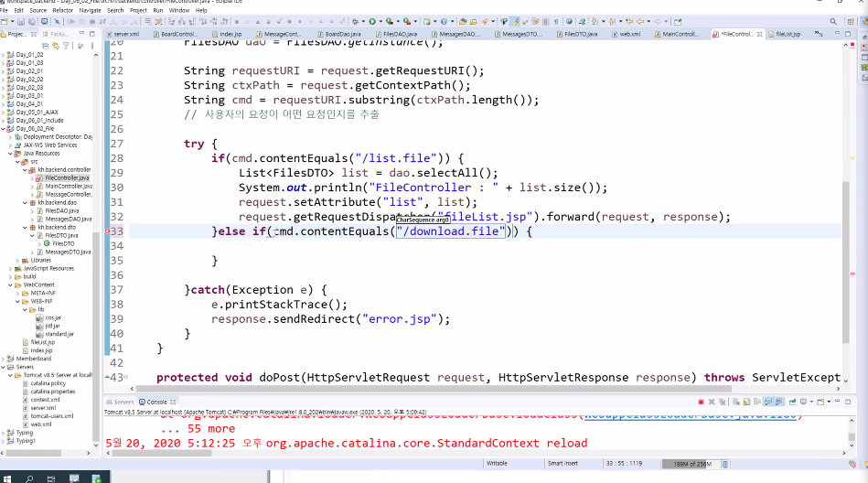The height and width of the screenshot is (483, 868).
Task: Toggle Link with Editor in Project Explorer
Action: tap(56, 46)
